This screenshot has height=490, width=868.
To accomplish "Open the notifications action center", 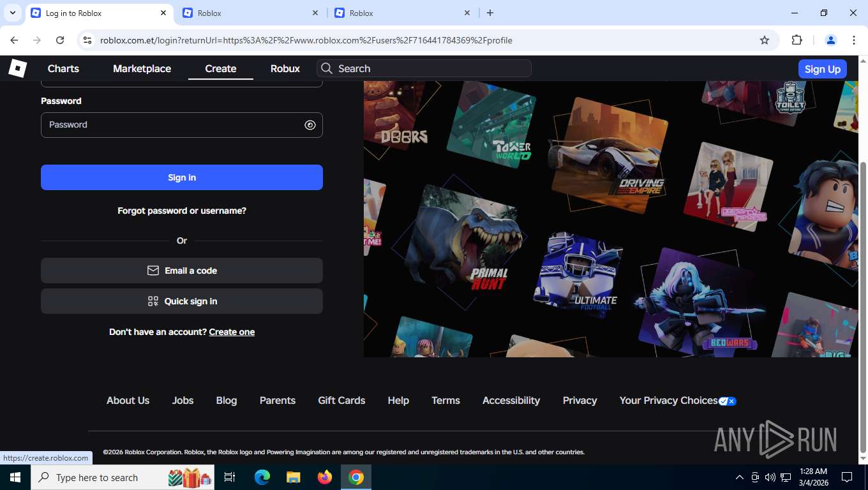I will (x=847, y=477).
